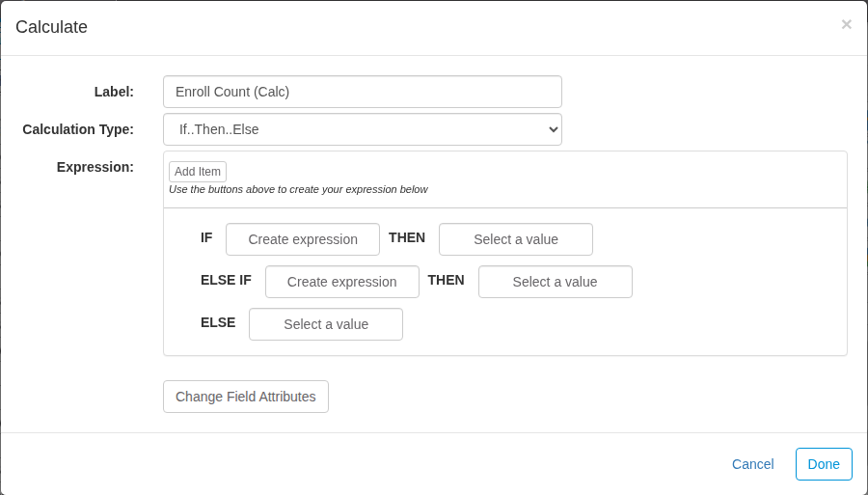Create expression for the ELSE IF condition
868x495 pixels.
342,282
